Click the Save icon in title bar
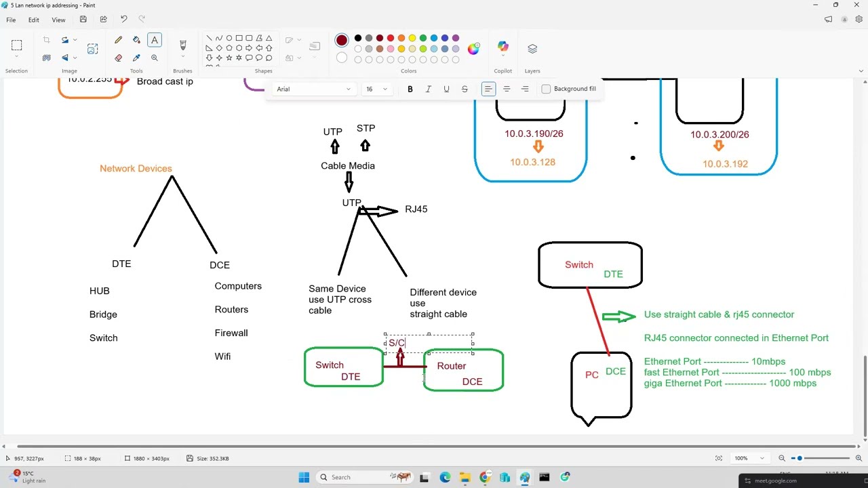This screenshot has height=488, width=868. tap(83, 20)
